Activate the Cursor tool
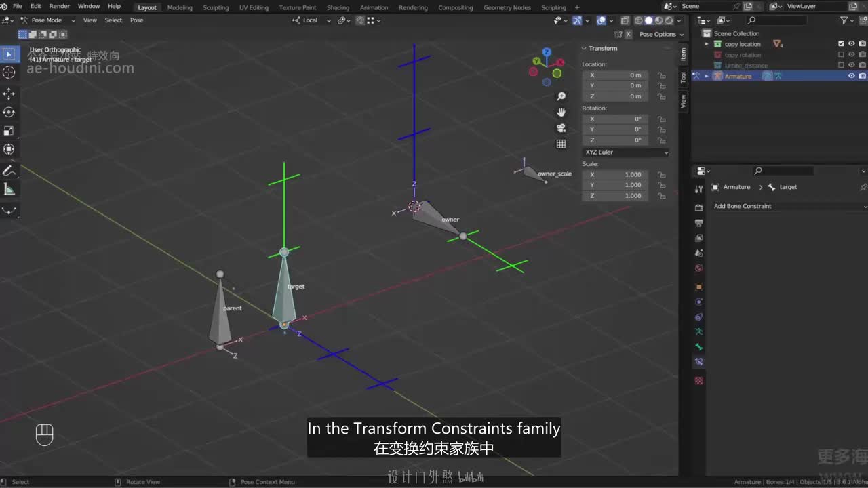 click(x=9, y=73)
